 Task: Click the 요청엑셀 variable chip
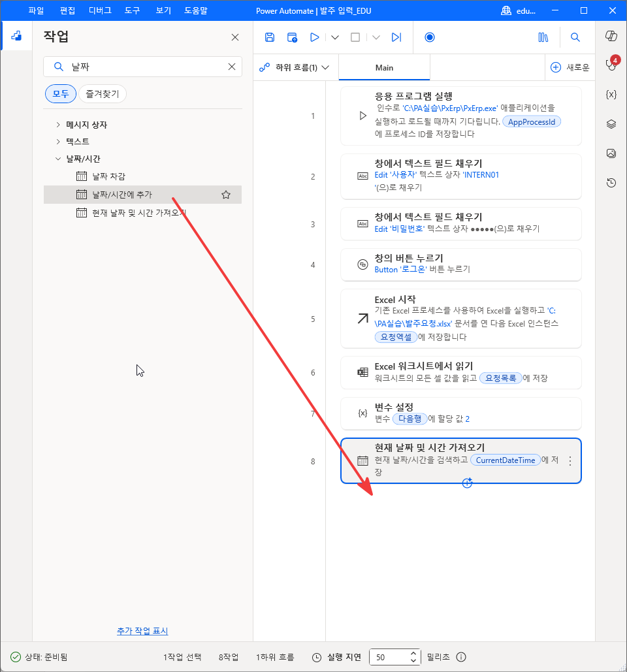(x=396, y=337)
